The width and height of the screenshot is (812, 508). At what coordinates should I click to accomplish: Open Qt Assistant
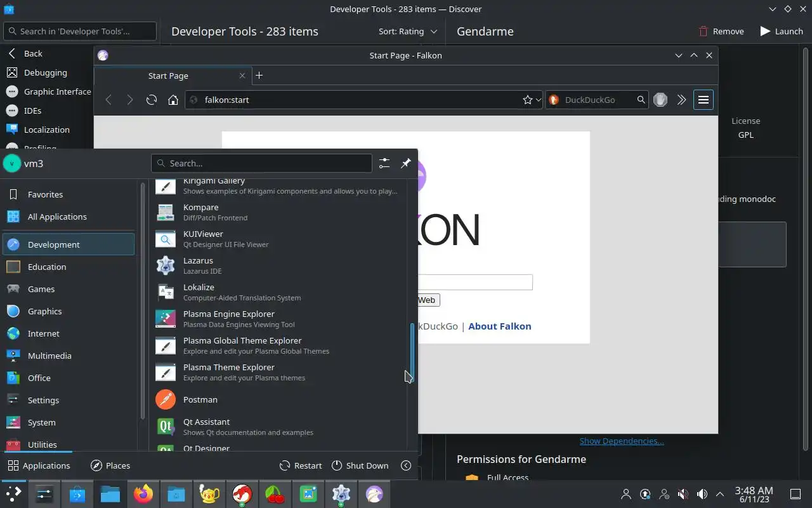pyautogui.click(x=279, y=427)
